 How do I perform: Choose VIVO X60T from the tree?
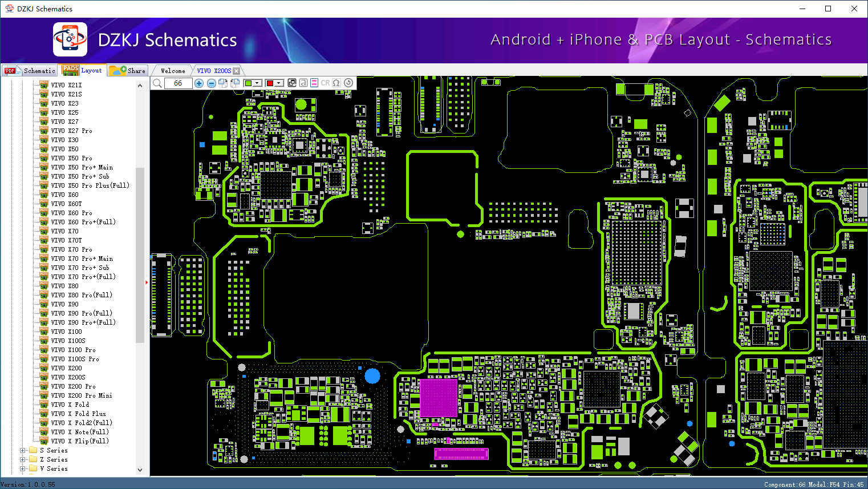point(66,204)
